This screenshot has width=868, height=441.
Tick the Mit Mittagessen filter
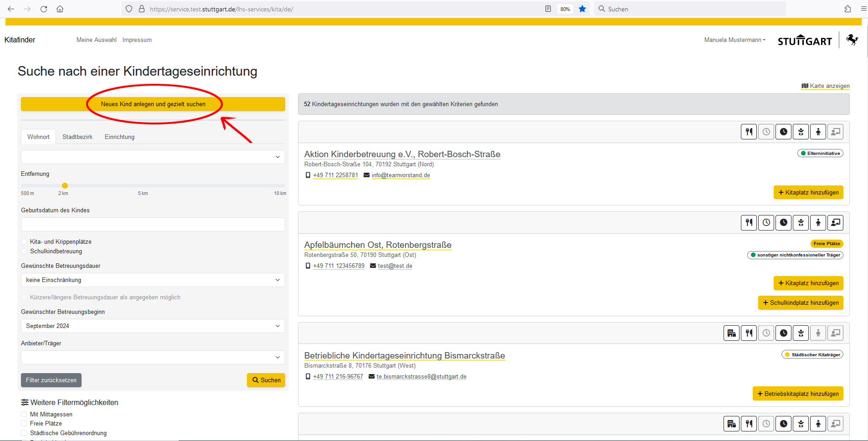[x=24, y=415]
